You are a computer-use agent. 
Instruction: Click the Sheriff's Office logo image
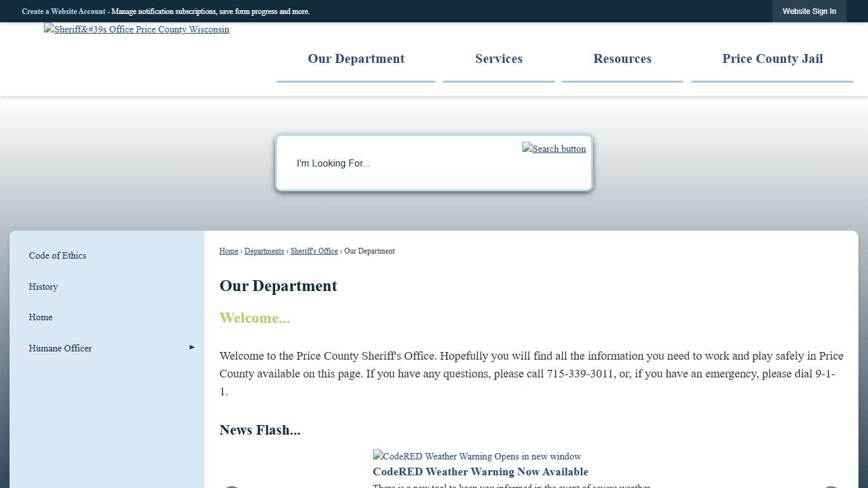click(136, 29)
